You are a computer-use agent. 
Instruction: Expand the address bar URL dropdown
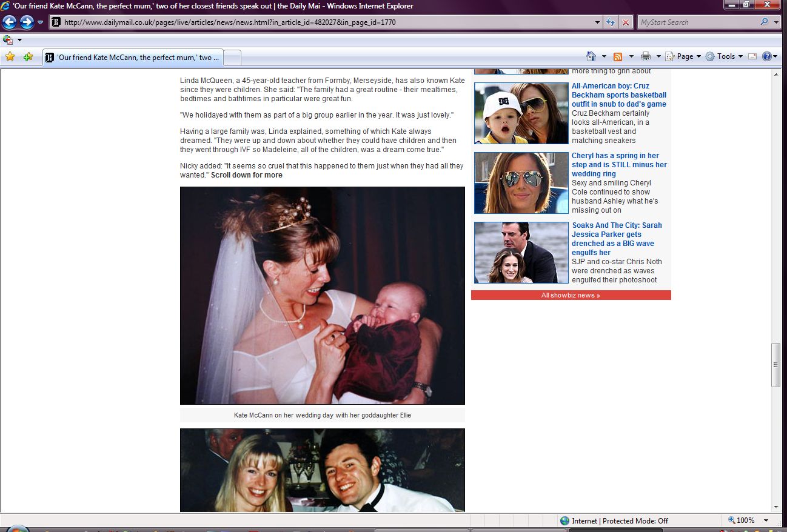pyautogui.click(x=598, y=22)
